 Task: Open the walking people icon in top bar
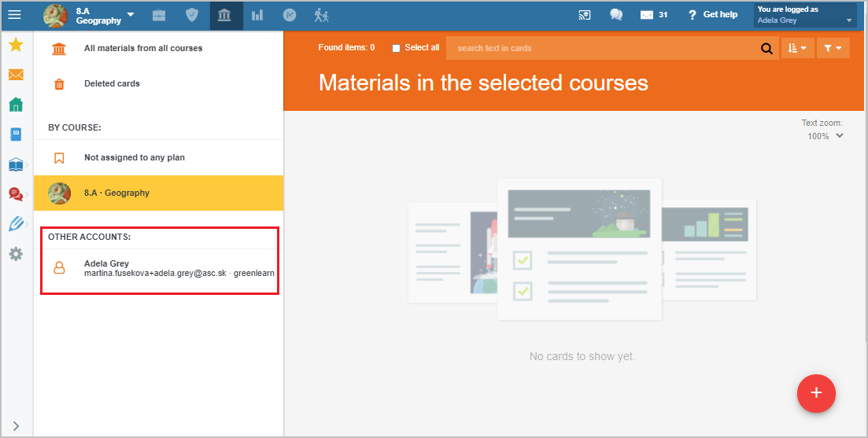point(322,16)
